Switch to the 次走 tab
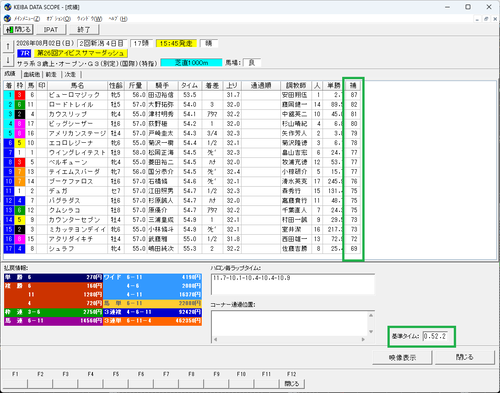The image size is (500, 393). pyautogui.click(x=70, y=74)
